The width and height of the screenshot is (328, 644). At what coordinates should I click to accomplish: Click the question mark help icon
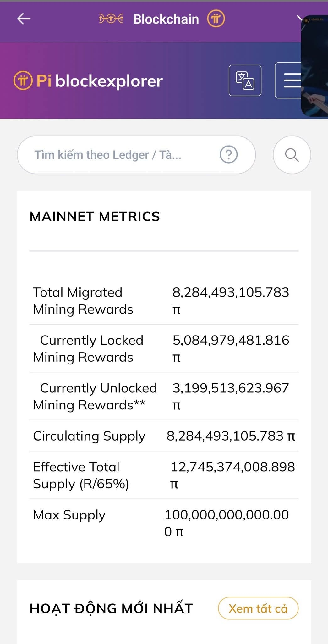point(228,155)
